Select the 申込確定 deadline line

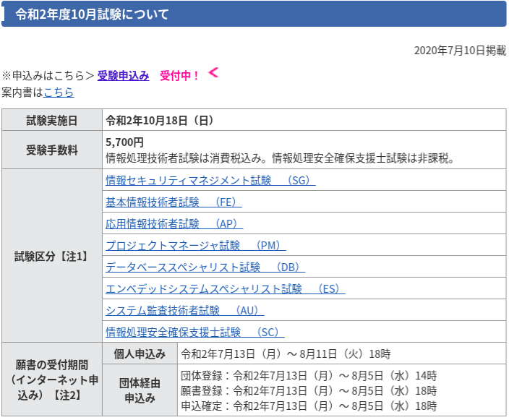(309, 406)
